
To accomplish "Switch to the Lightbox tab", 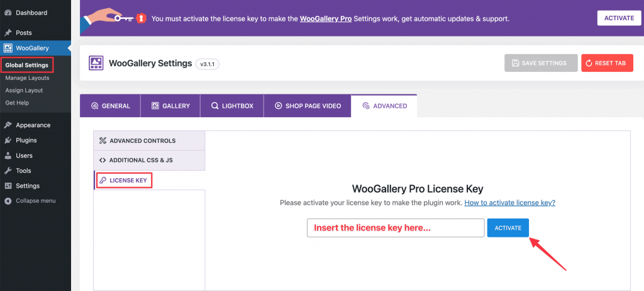I will pos(231,106).
